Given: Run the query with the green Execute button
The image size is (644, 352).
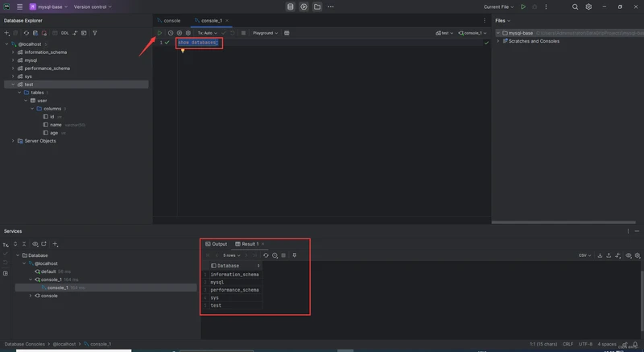Looking at the screenshot, I should pos(159,33).
